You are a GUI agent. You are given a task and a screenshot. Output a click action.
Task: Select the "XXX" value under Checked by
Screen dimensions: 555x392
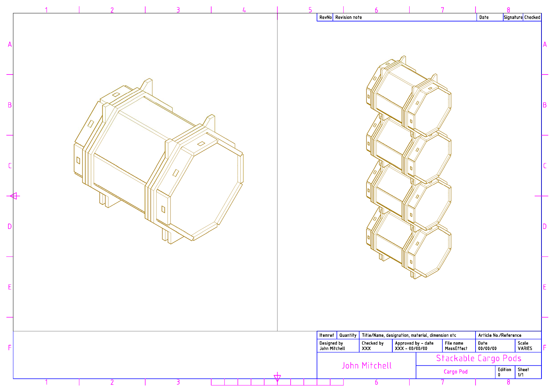[366, 348]
